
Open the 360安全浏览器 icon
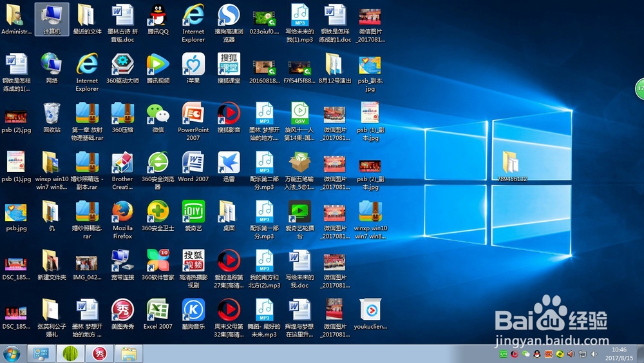click(x=158, y=171)
